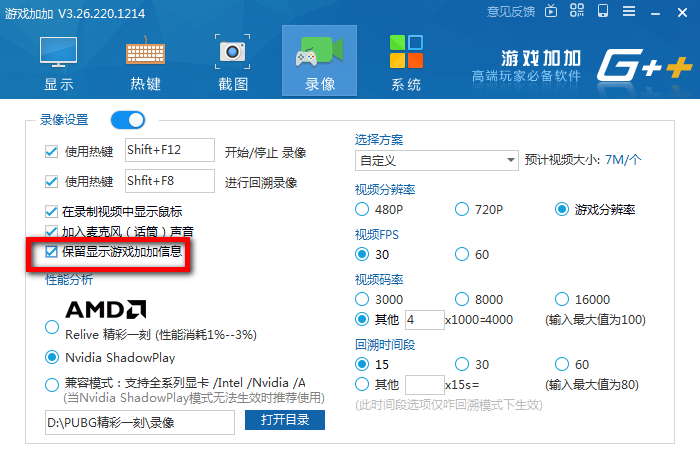Image resolution: width=700 pixels, height=450 pixels.
Task: Select 60 under 视频FPS
Action: click(462, 254)
